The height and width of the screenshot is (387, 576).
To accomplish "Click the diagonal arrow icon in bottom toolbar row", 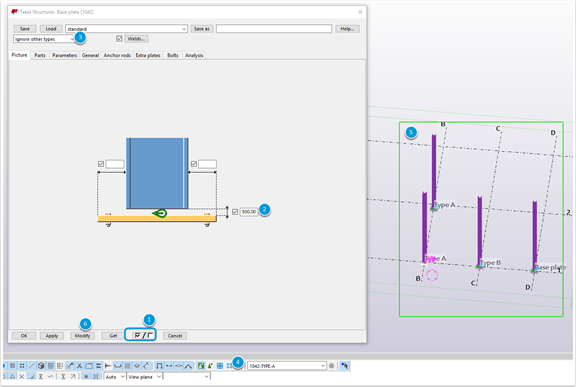I will 73,376.
